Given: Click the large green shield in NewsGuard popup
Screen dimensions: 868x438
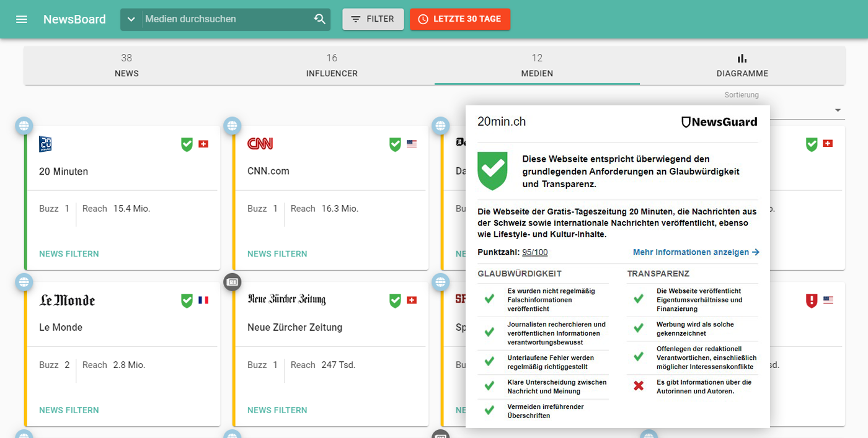Looking at the screenshot, I should (492, 171).
